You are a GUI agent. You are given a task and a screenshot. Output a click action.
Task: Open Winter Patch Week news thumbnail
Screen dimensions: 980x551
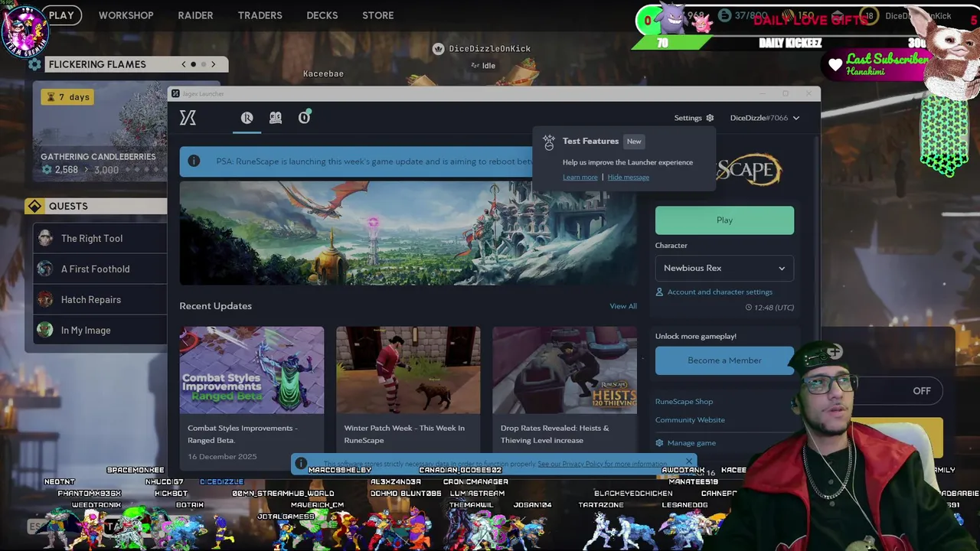pyautogui.click(x=408, y=370)
